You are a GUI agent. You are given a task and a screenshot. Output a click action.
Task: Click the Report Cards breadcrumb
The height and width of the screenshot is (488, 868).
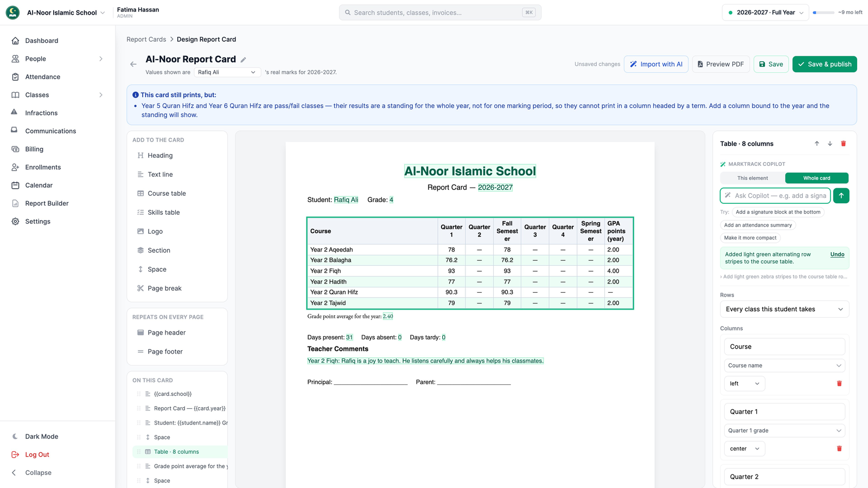click(x=146, y=40)
